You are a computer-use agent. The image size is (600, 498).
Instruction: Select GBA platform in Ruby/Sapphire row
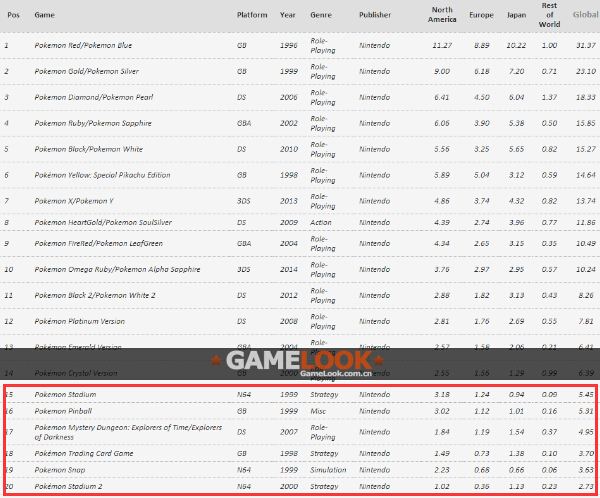tap(244, 123)
